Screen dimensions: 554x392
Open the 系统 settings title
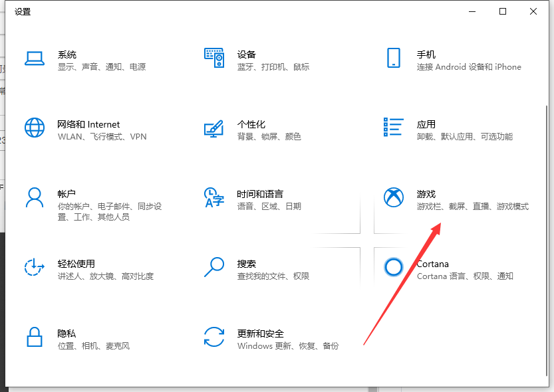[67, 54]
